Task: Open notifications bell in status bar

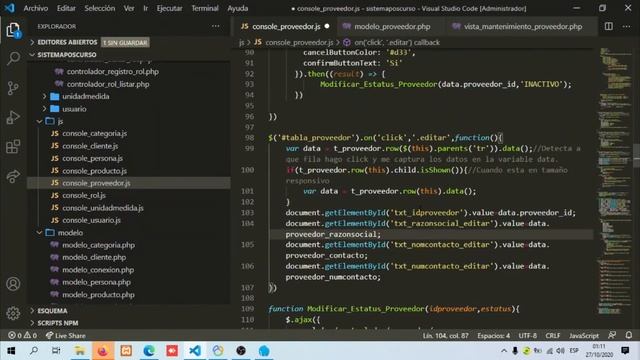Action: coord(629,335)
